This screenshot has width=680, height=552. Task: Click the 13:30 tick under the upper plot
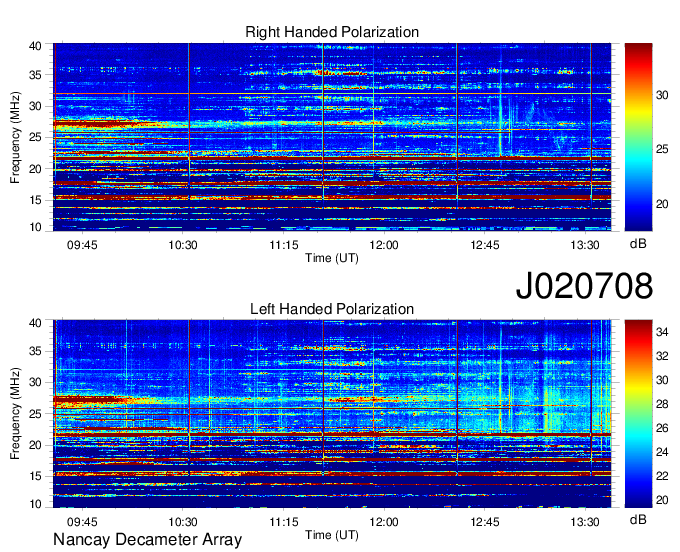click(x=585, y=245)
